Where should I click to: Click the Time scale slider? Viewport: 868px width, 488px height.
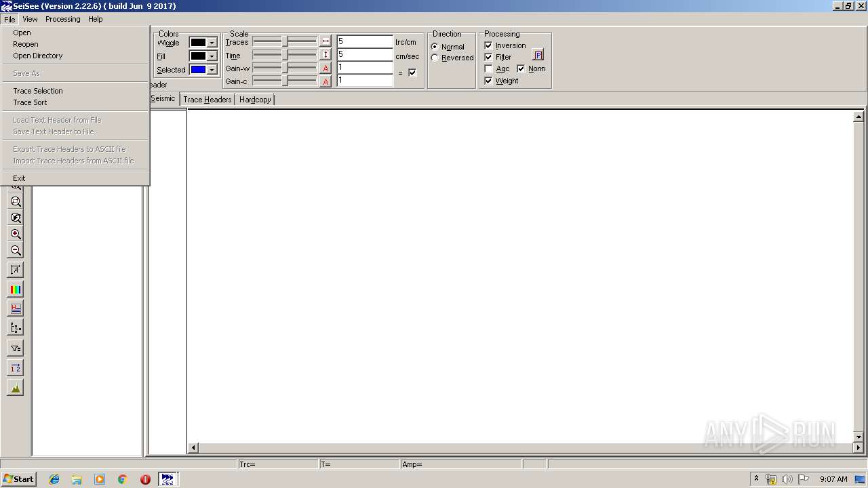tap(285, 55)
